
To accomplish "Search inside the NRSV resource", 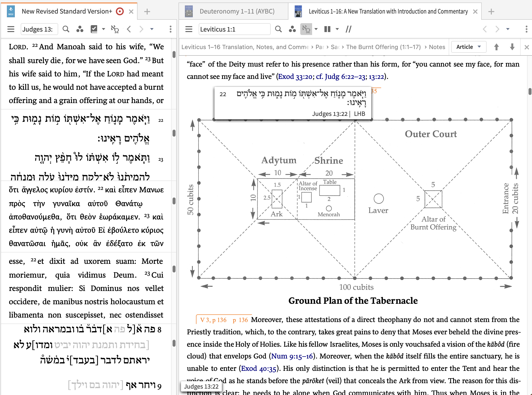I will (x=66, y=29).
